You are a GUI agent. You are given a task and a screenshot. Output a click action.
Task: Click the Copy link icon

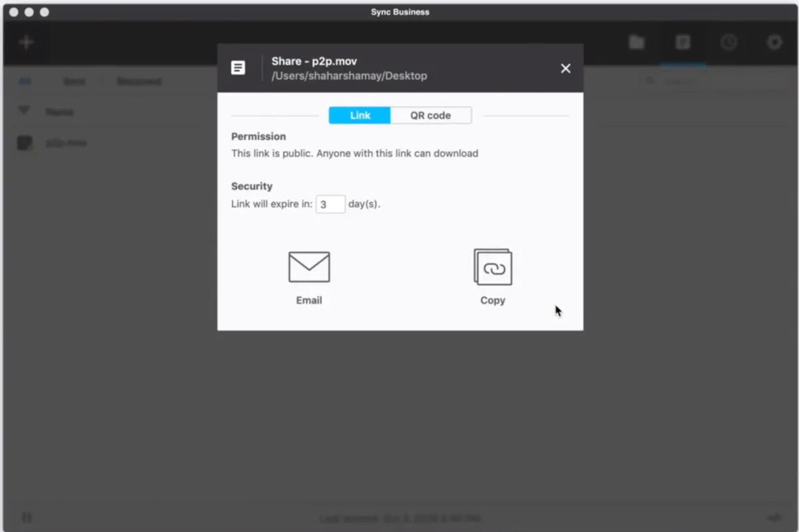(x=493, y=266)
